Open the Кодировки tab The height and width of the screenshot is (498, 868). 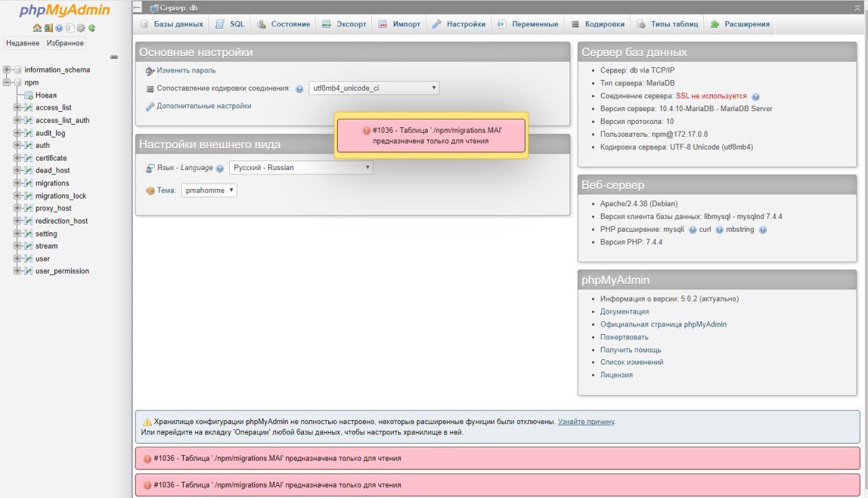click(597, 24)
